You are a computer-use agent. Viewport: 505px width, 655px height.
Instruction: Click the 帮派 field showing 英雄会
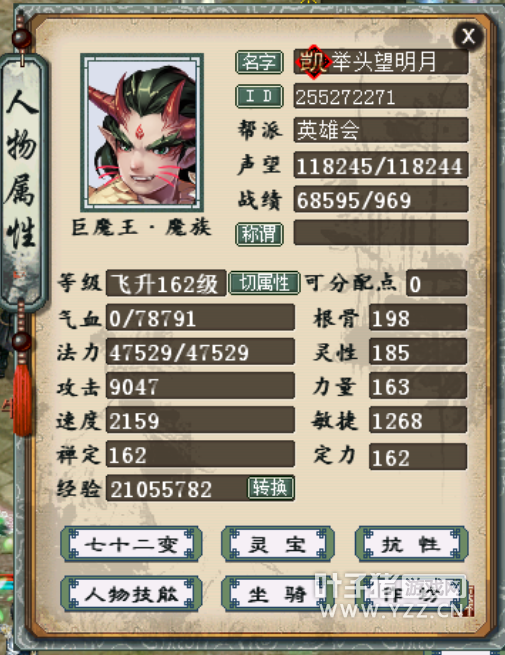click(x=381, y=130)
